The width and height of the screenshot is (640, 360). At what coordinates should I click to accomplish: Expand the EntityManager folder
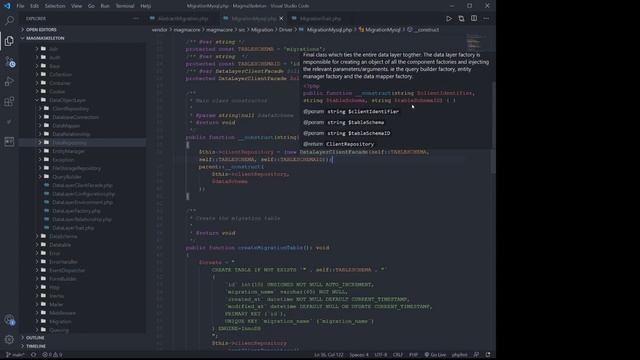coord(68,151)
